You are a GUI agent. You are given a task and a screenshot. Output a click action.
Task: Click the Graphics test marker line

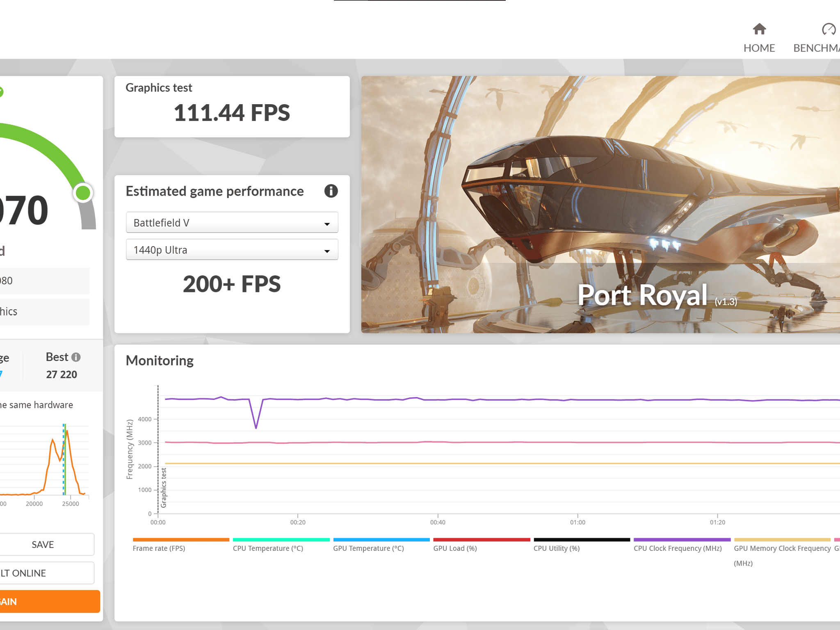point(158,449)
